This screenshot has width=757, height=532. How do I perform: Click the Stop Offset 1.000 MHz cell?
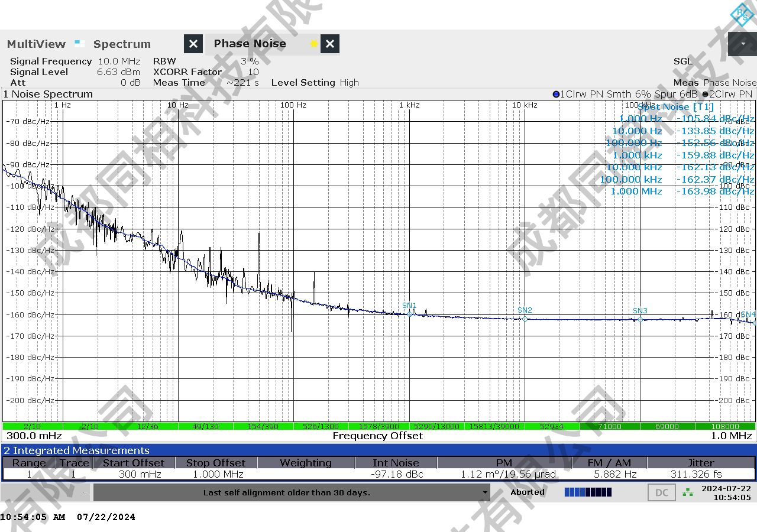[x=215, y=474]
